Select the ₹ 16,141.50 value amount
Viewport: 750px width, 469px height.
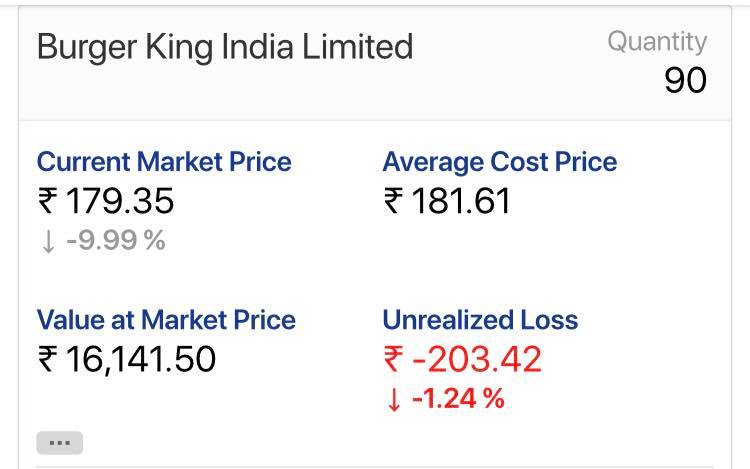[127, 359]
